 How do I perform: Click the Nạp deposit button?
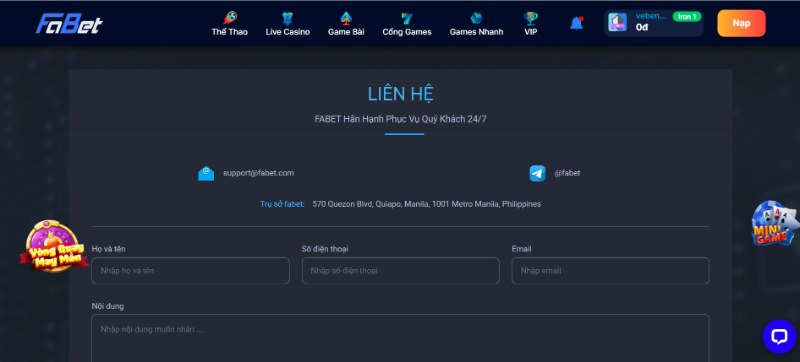tap(741, 23)
